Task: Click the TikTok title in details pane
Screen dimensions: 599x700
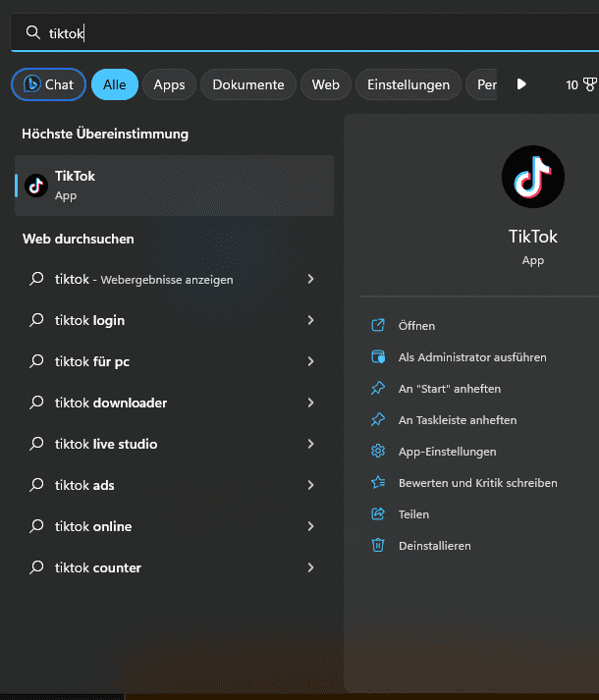Action: click(533, 237)
